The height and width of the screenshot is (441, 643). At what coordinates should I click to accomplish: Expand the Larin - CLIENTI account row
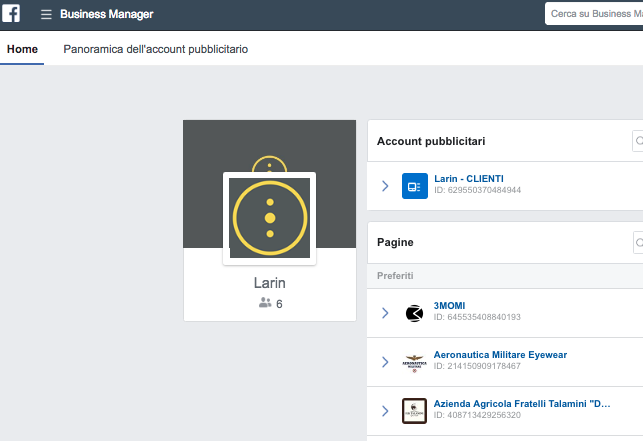click(386, 185)
